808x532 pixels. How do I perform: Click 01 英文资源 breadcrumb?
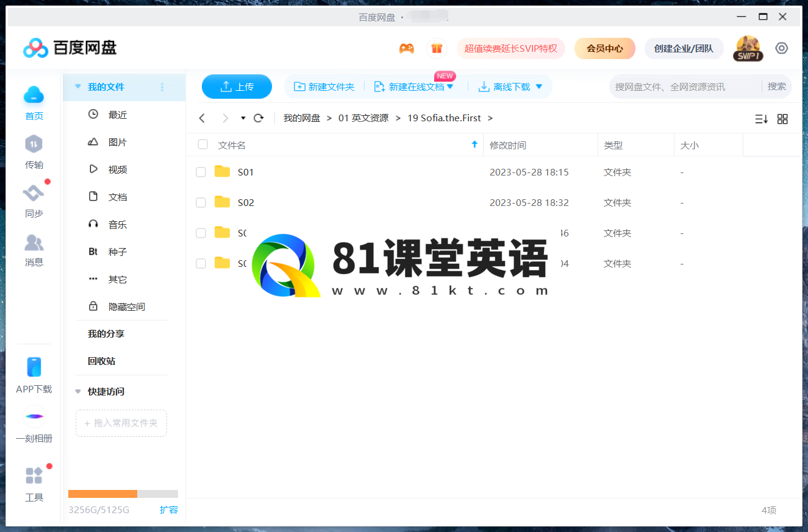coord(363,118)
